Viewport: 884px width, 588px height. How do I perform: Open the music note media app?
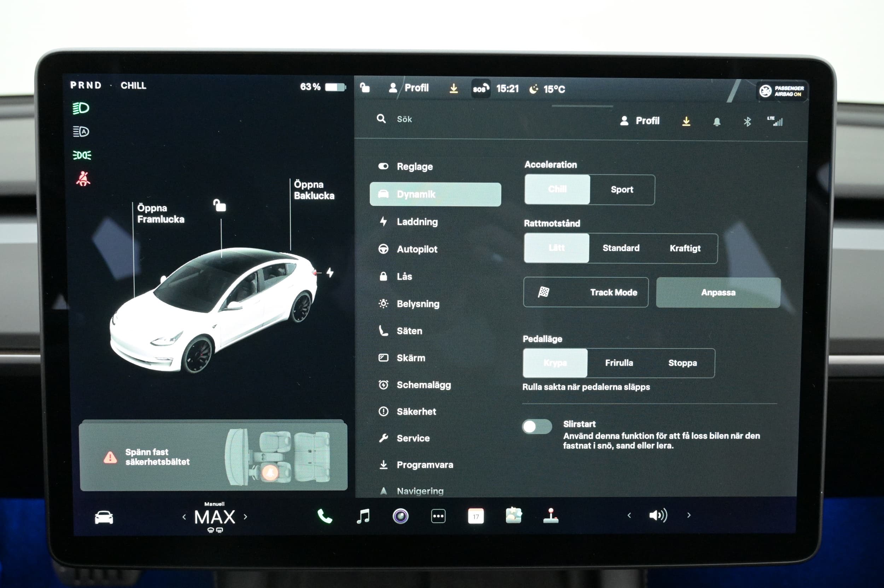[363, 516]
